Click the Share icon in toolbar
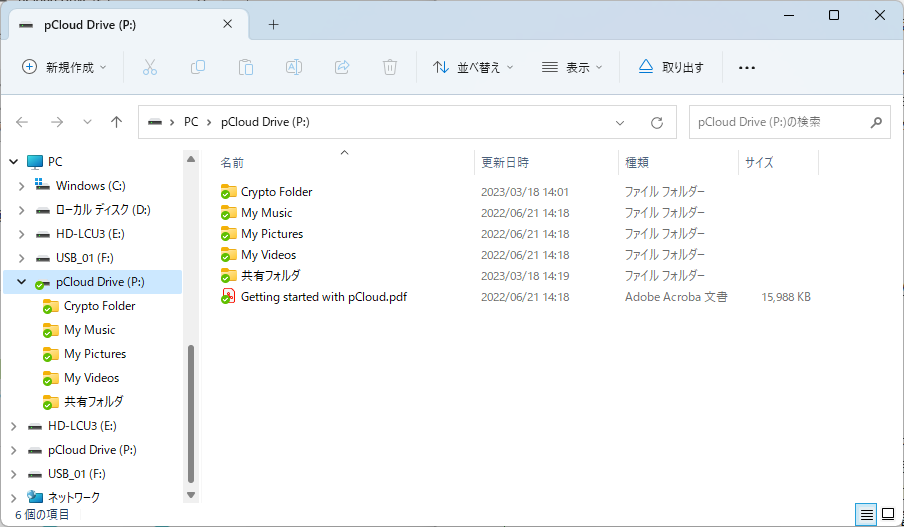 342,67
